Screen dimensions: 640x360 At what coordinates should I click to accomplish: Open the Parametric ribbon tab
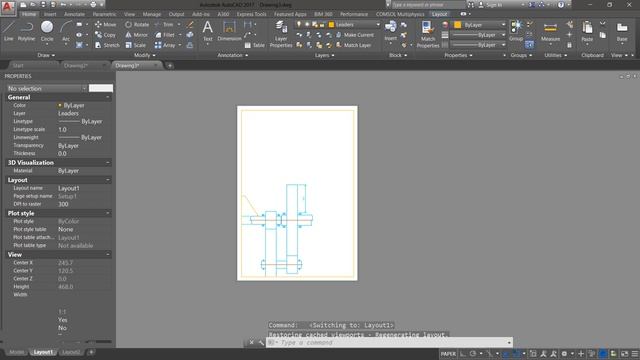(104, 14)
